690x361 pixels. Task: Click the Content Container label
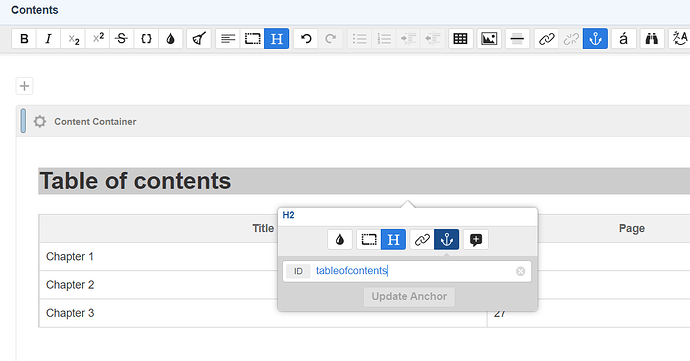[x=95, y=122]
